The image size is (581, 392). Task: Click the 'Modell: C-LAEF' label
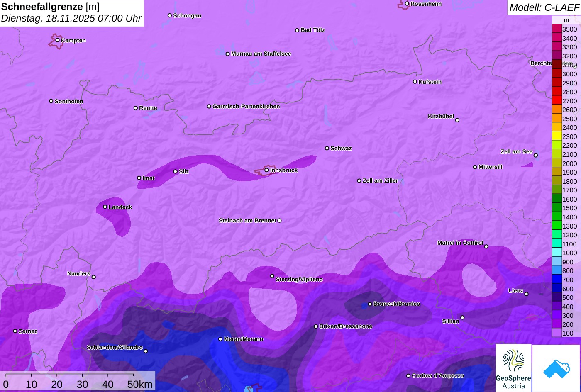[544, 7]
